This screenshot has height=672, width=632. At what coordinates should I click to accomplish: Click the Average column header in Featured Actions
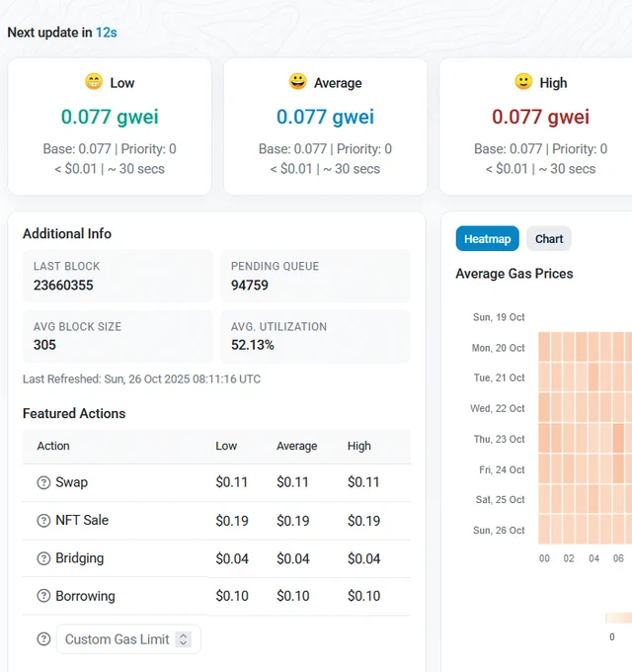click(x=296, y=446)
